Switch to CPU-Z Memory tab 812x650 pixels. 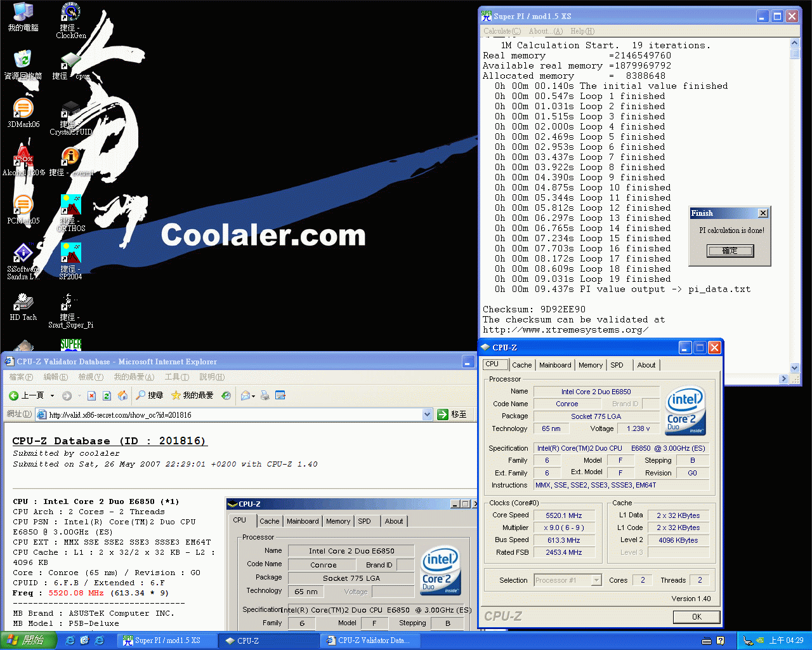pyautogui.click(x=591, y=365)
